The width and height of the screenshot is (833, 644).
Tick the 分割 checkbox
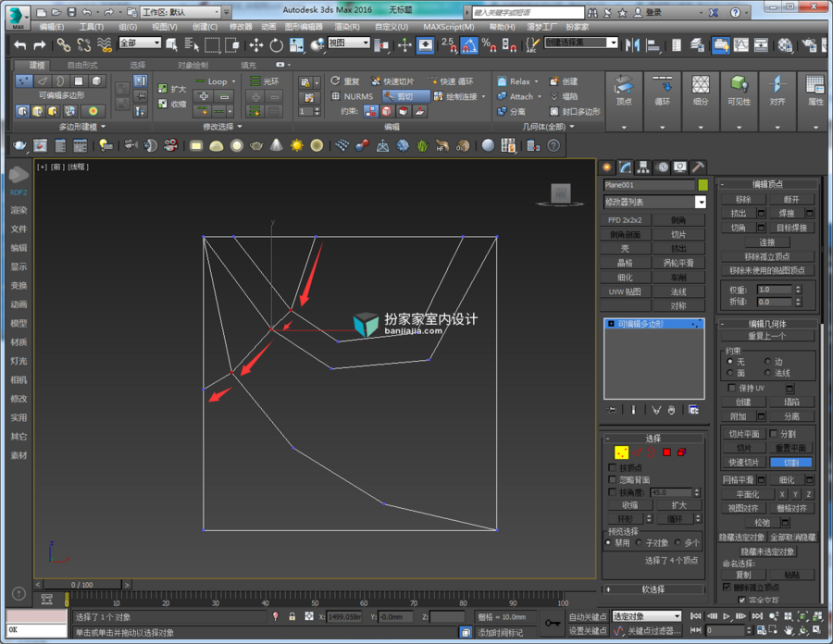coord(774,434)
